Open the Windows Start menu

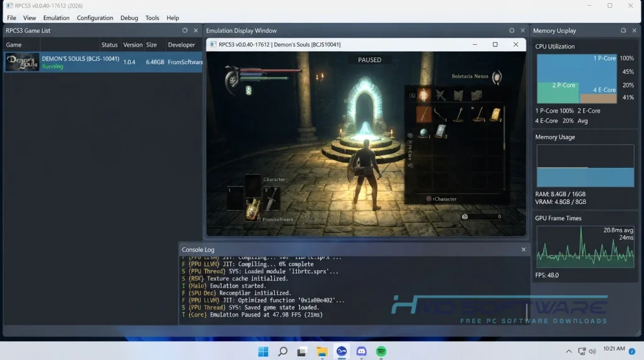pyautogui.click(x=264, y=351)
